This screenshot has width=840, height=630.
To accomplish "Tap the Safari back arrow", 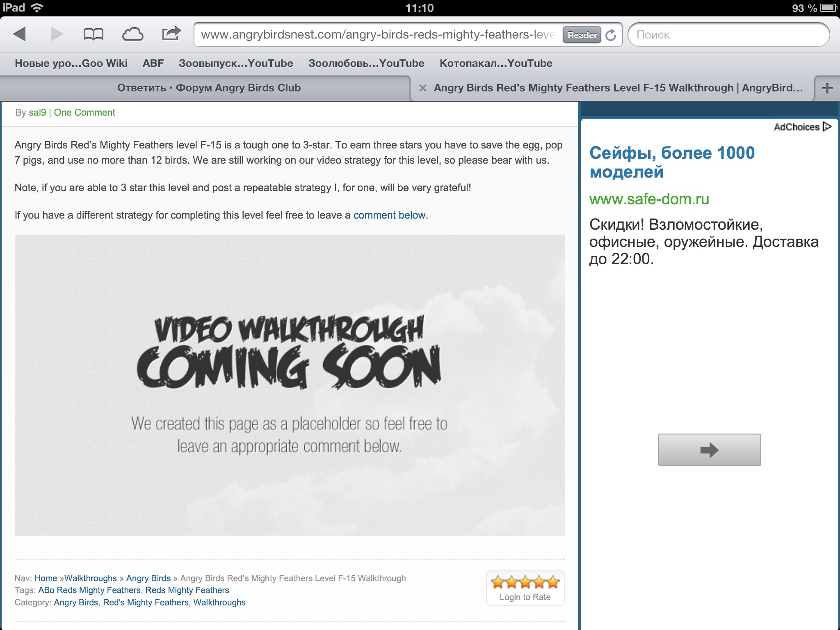I will coord(20,34).
